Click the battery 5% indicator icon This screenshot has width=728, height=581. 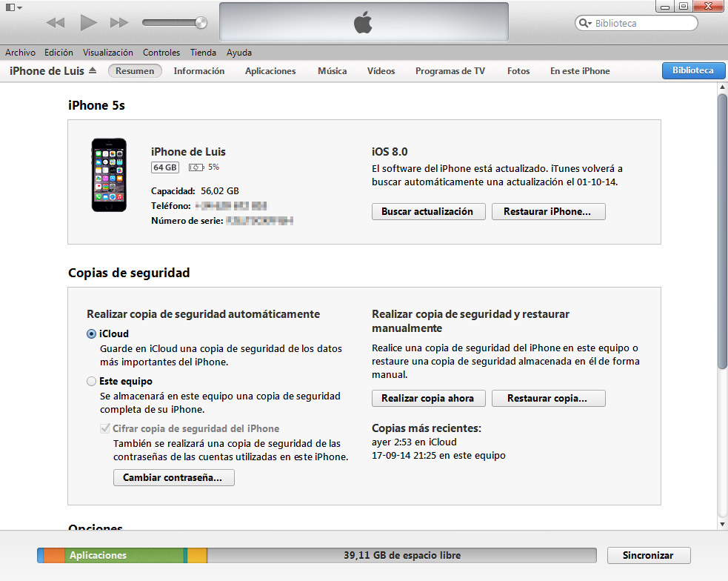tap(196, 167)
